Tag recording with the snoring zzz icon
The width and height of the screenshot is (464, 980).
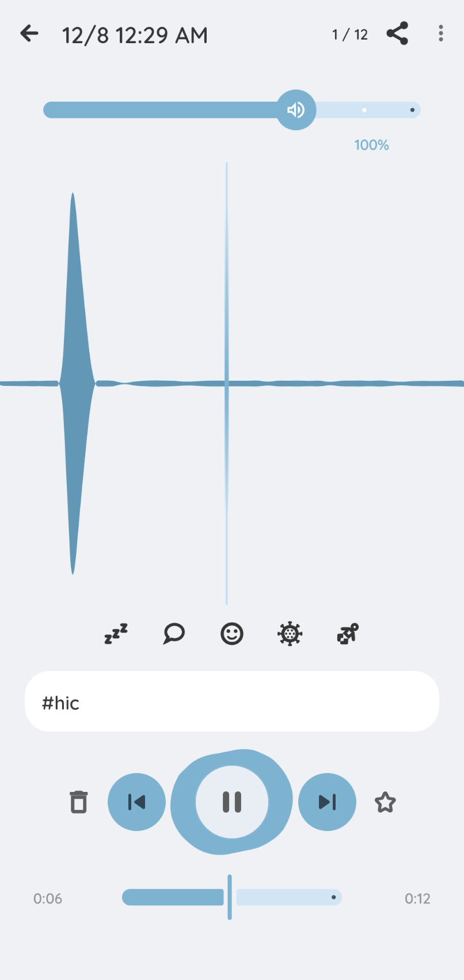(116, 634)
